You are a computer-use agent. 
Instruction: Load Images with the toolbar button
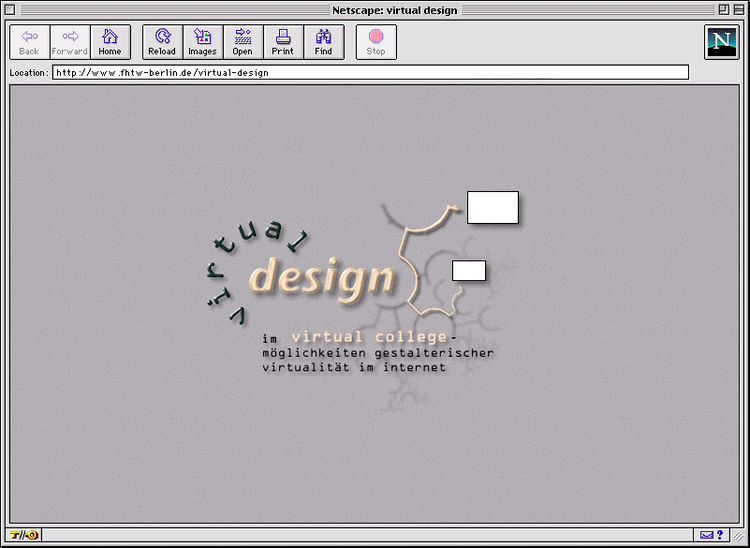pos(203,42)
